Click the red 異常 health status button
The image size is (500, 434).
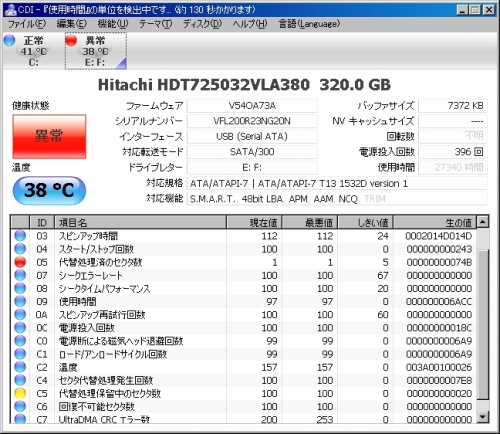[x=49, y=136]
